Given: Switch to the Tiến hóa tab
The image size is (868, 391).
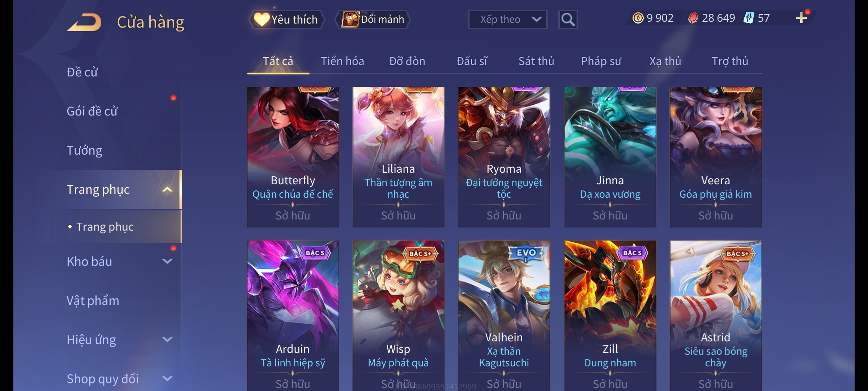Looking at the screenshot, I should 342,61.
